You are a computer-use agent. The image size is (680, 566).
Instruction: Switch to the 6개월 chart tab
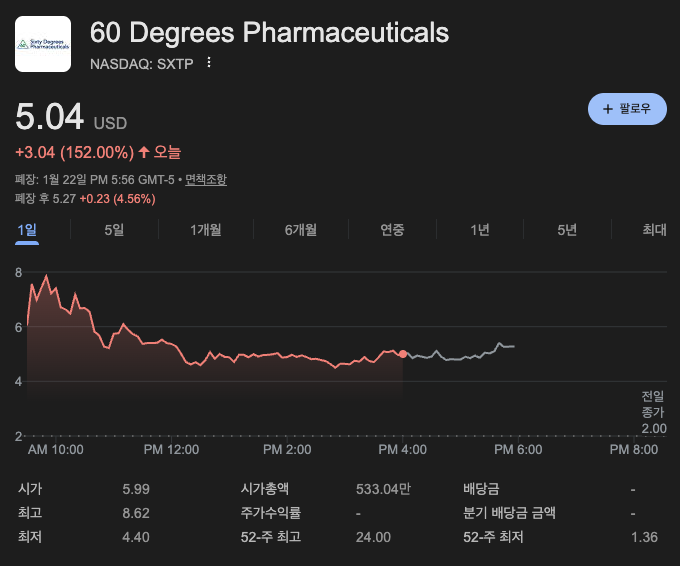click(301, 229)
